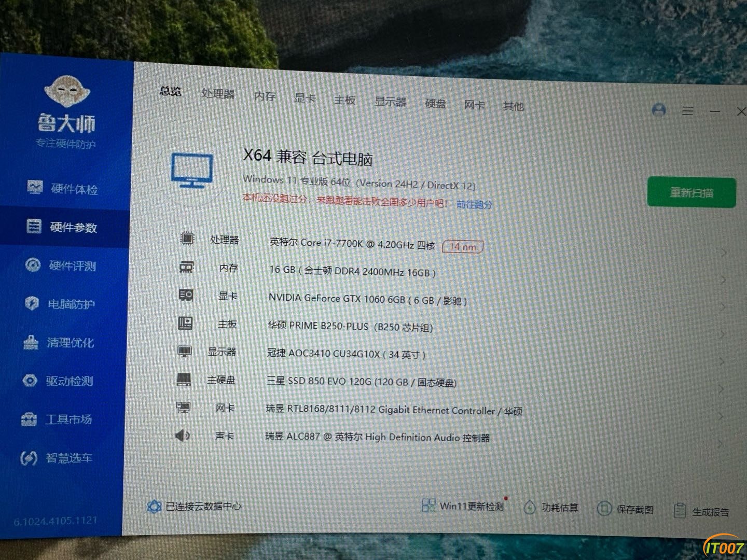Switch to the 总览 tab

coord(170,92)
